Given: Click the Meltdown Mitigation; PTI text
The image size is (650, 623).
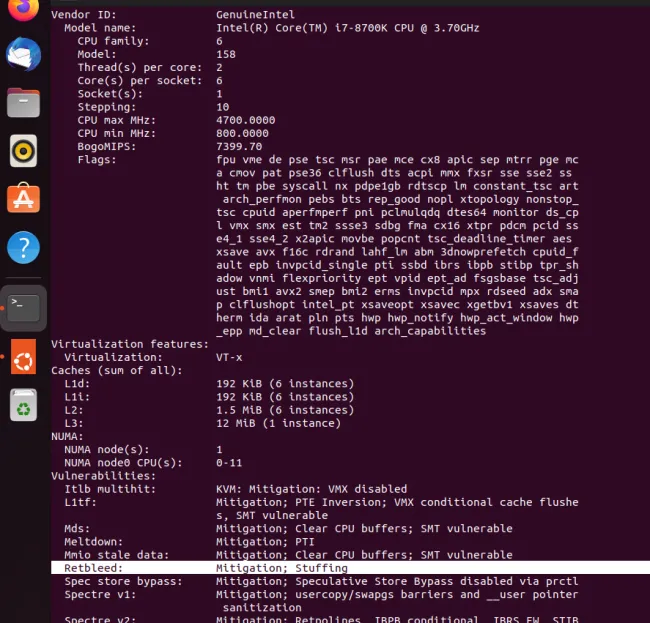Looking at the screenshot, I should [265, 542].
